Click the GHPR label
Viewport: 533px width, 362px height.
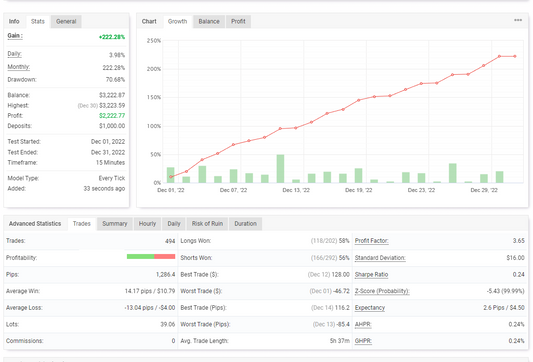click(x=363, y=341)
